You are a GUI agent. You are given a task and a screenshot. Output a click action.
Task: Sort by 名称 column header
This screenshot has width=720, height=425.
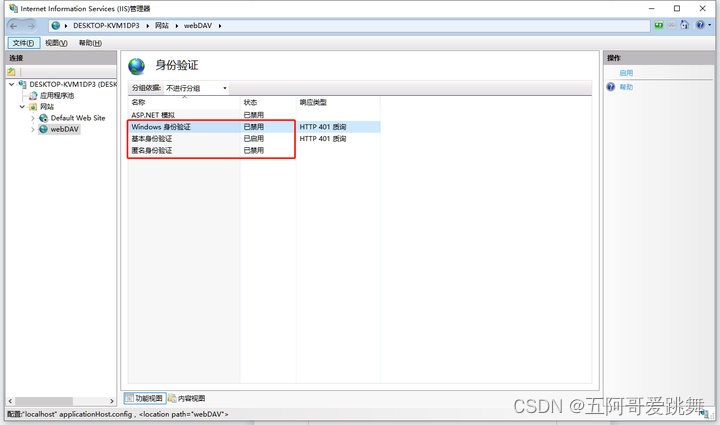(x=184, y=102)
